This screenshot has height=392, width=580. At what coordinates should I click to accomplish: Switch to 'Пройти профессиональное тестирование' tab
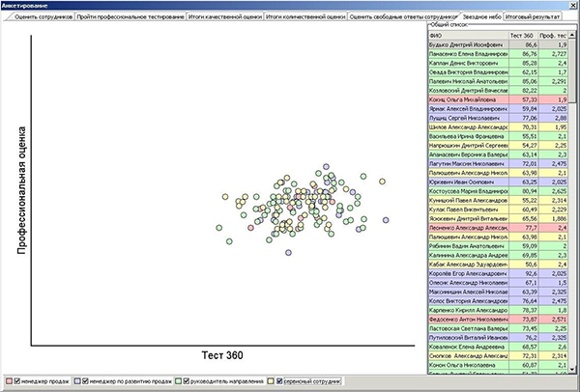(130, 17)
